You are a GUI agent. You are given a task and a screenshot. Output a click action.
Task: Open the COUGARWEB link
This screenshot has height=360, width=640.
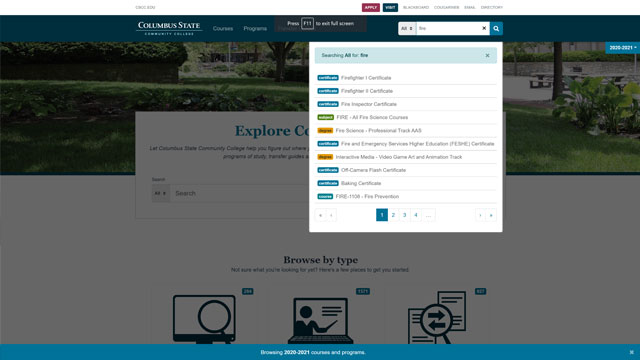(x=447, y=7)
